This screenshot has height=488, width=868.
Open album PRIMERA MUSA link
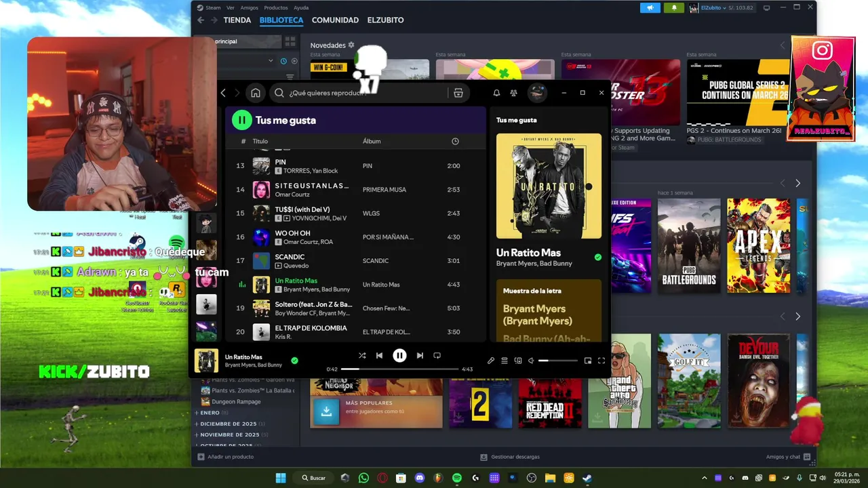click(384, 190)
